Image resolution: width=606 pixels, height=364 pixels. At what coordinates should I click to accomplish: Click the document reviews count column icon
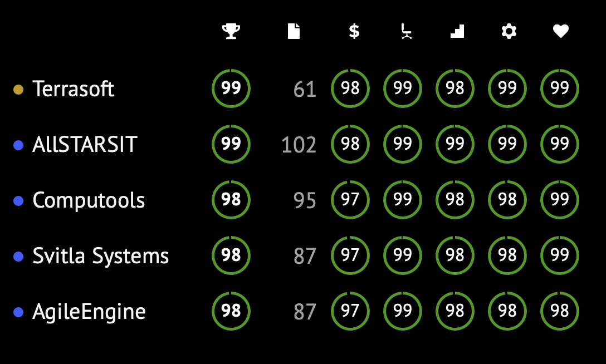tap(294, 31)
